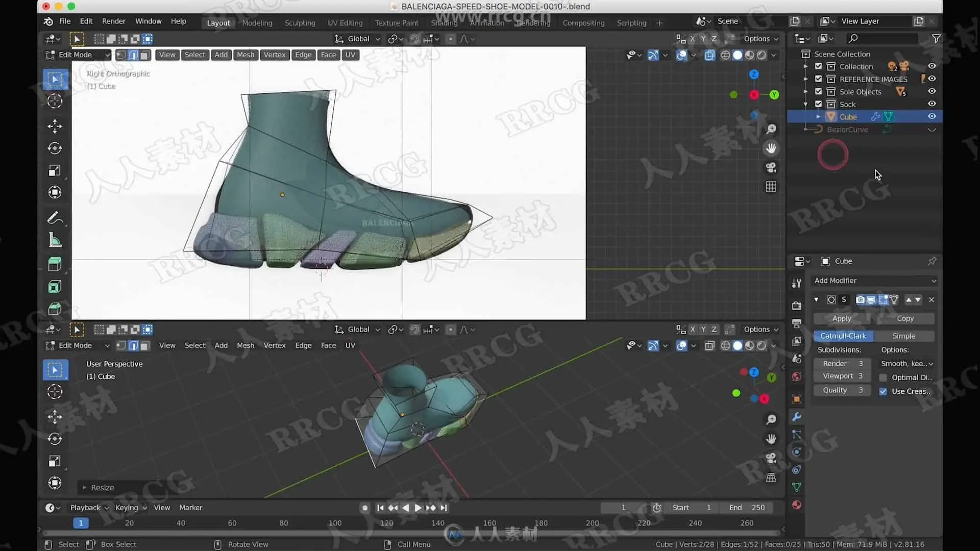Open the Modifier properties wrench tab
The image size is (980, 551).
pyautogui.click(x=796, y=417)
